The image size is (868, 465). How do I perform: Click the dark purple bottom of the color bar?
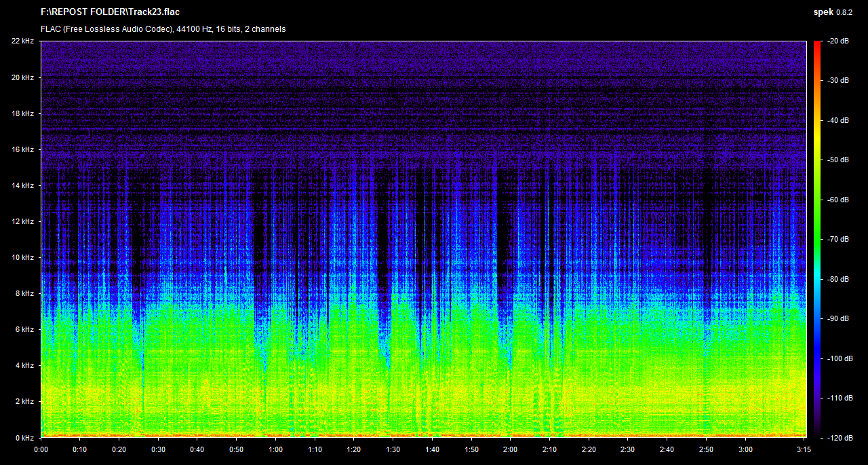(x=816, y=424)
